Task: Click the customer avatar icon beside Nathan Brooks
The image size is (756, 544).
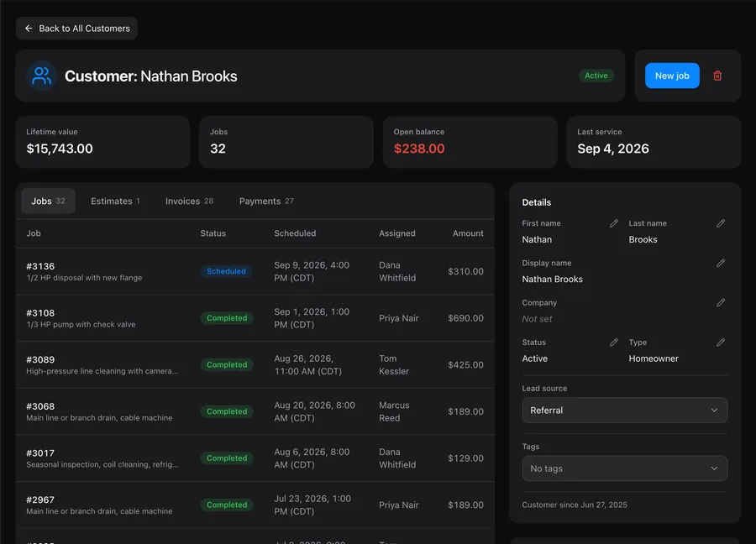Action: pyautogui.click(x=41, y=76)
